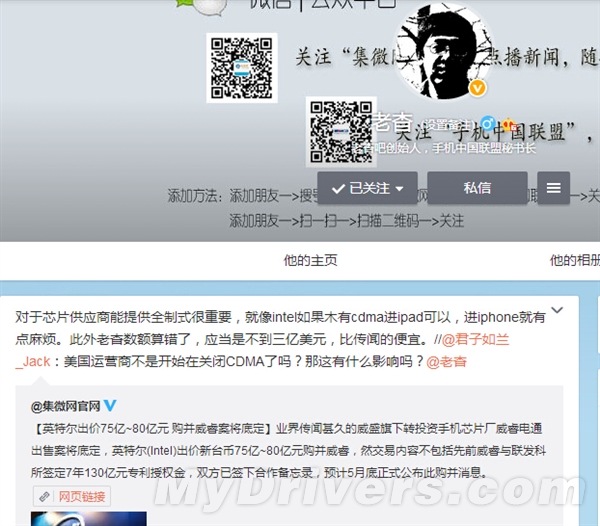
Task: Click the chain link icon beside 网页链接
Action: pos(44,497)
